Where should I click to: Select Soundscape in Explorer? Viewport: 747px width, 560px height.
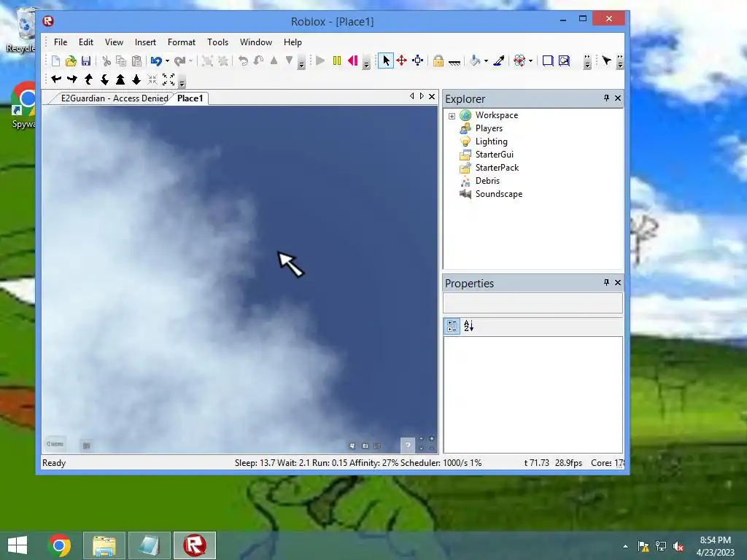click(x=499, y=194)
